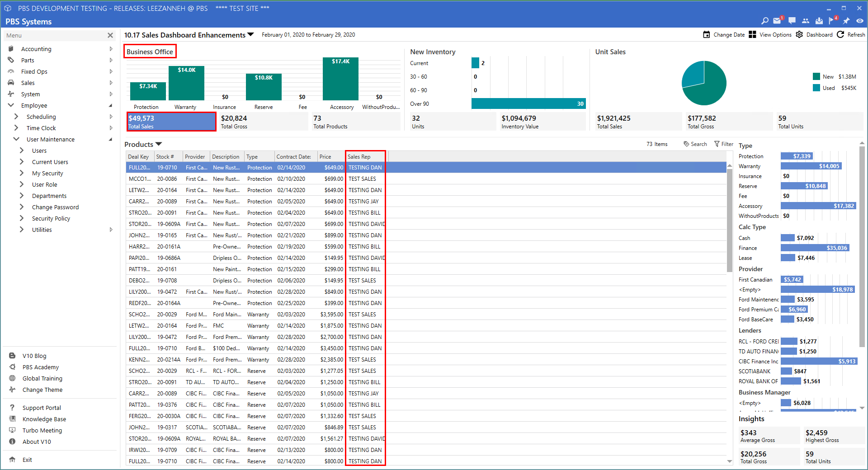The image size is (868, 470).
Task: Click the Unit Sales pie chart
Action: pos(704,83)
